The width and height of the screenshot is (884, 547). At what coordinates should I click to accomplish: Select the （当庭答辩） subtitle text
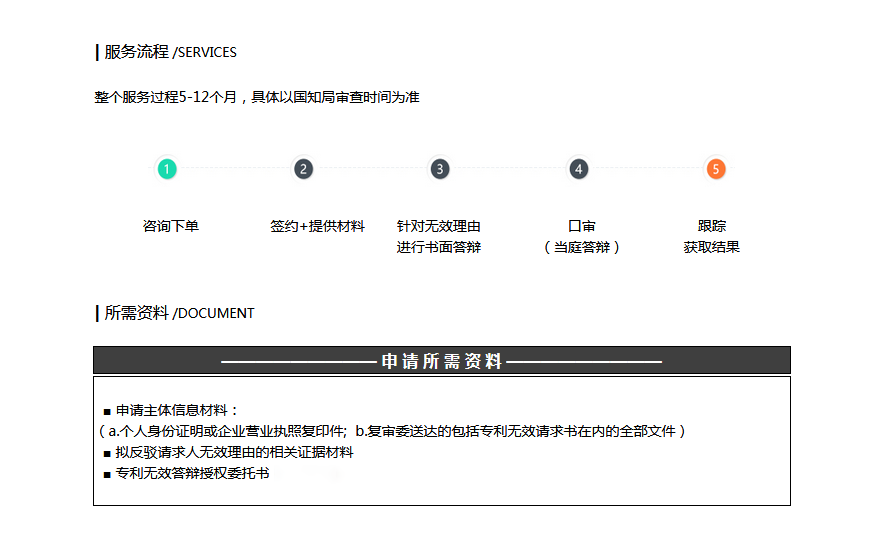(x=582, y=247)
